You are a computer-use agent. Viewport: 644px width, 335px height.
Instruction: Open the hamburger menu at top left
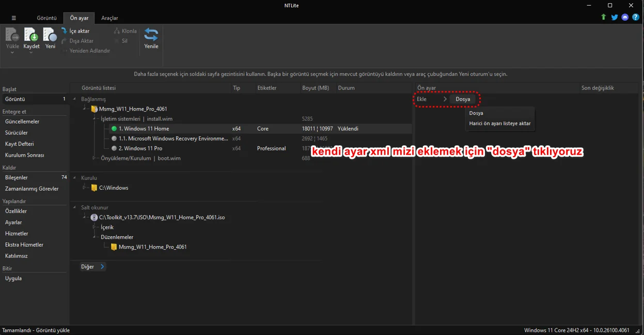pyautogui.click(x=14, y=18)
